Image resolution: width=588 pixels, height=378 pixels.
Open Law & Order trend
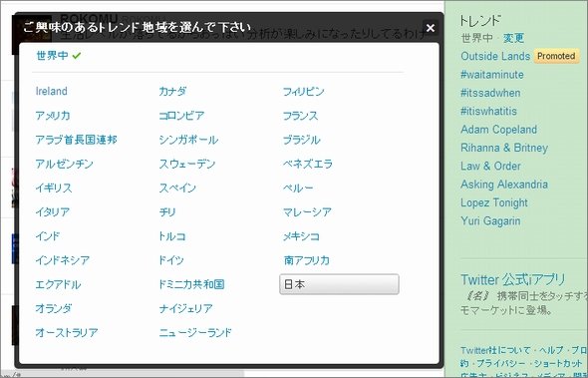(x=490, y=167)
